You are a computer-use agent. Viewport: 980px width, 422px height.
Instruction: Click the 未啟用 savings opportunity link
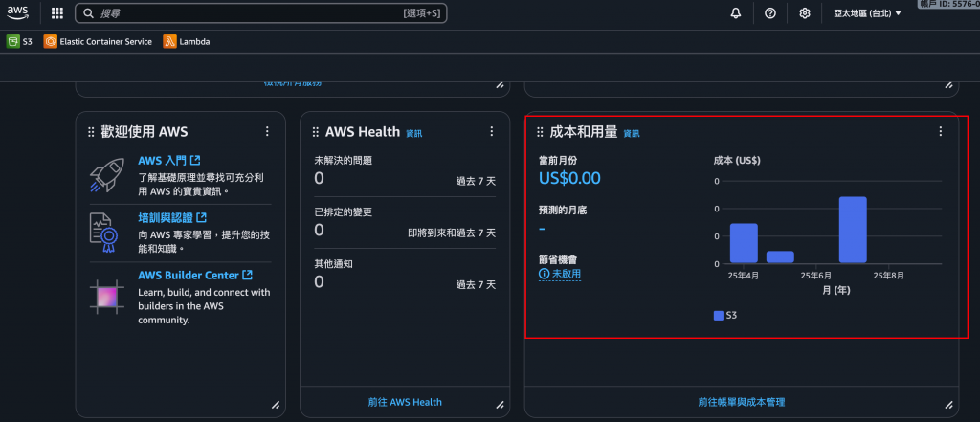(567, 274)
